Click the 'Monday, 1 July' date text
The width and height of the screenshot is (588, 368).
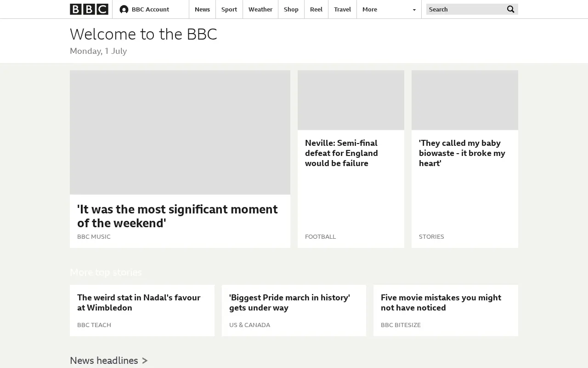click(98, 51)
